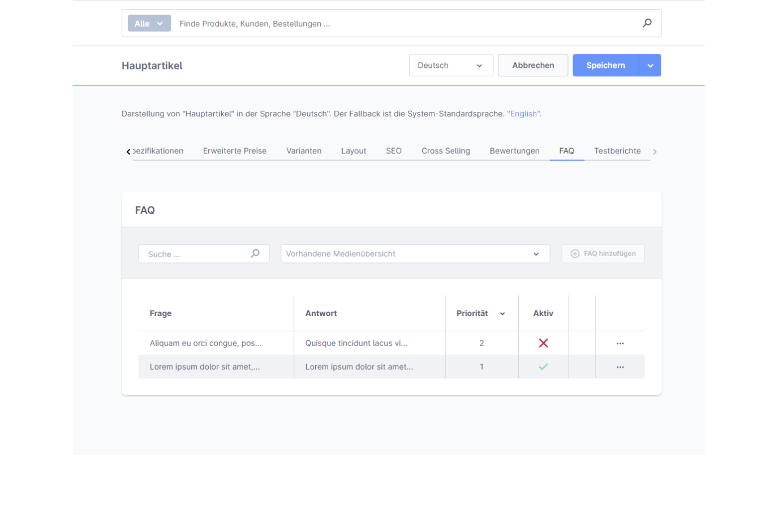Follow the "English" fallback language link
Image resolution: width=783 pixels, height=532 pixels.
point(524,114)
